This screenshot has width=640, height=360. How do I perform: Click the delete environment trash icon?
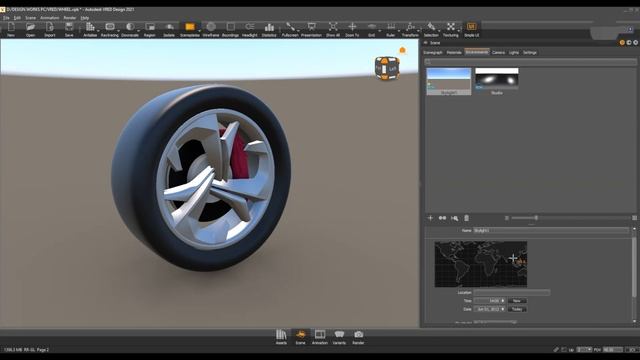click(x=467, y=218)
